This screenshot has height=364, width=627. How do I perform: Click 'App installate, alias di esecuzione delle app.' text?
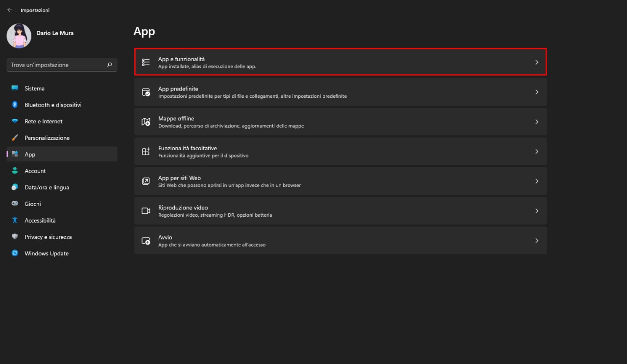pos(207,67)
